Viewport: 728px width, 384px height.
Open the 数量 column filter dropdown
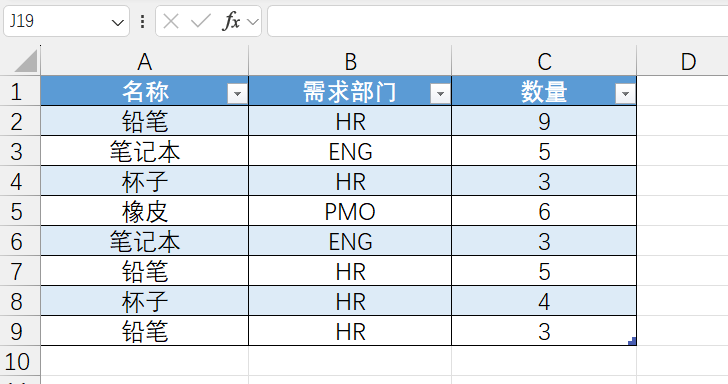point(625,94)
